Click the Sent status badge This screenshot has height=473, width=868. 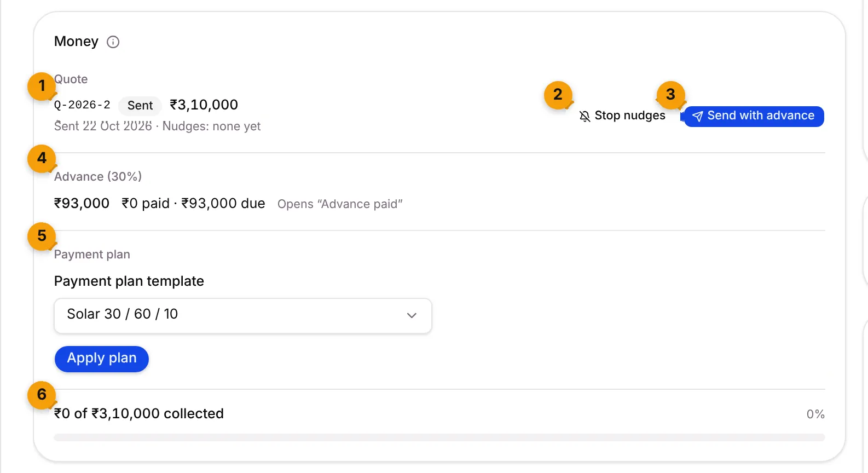coord(140,106)
